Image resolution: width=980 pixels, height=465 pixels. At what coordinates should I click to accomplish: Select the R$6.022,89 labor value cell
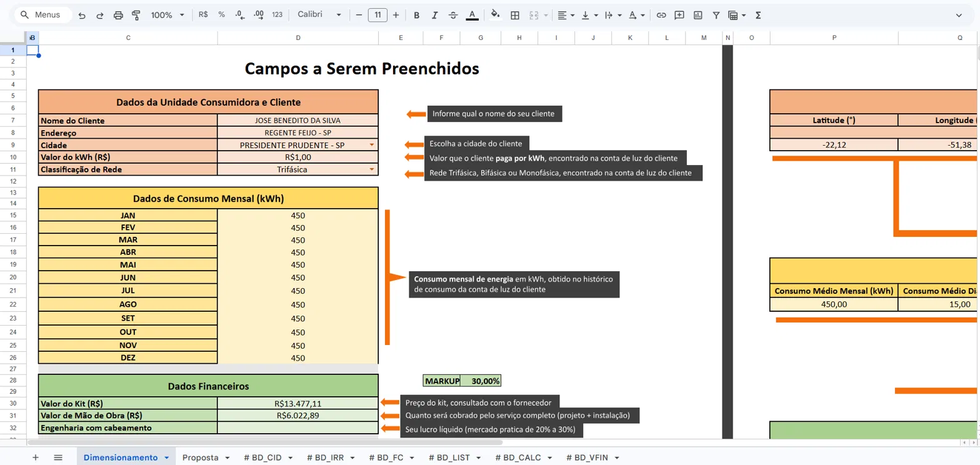(298, 416)
